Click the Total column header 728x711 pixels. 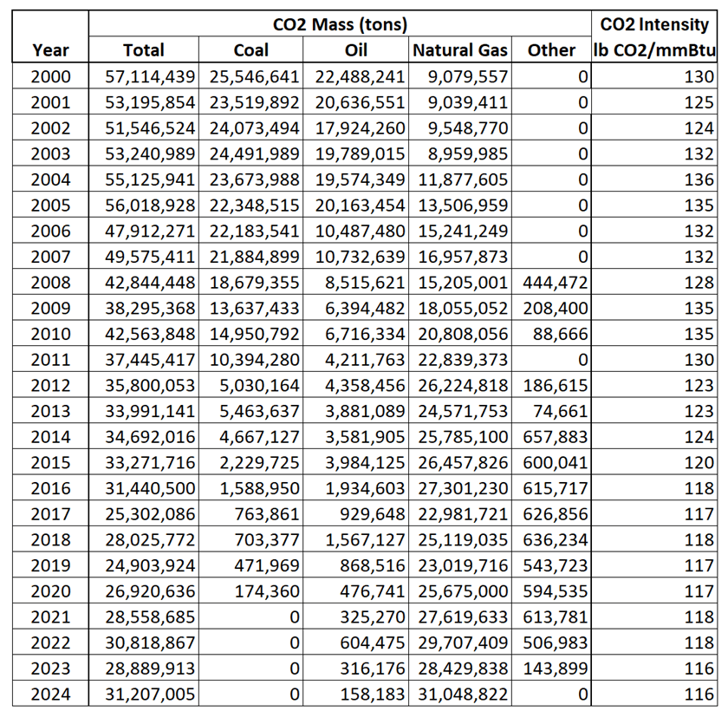click(144, 50)
